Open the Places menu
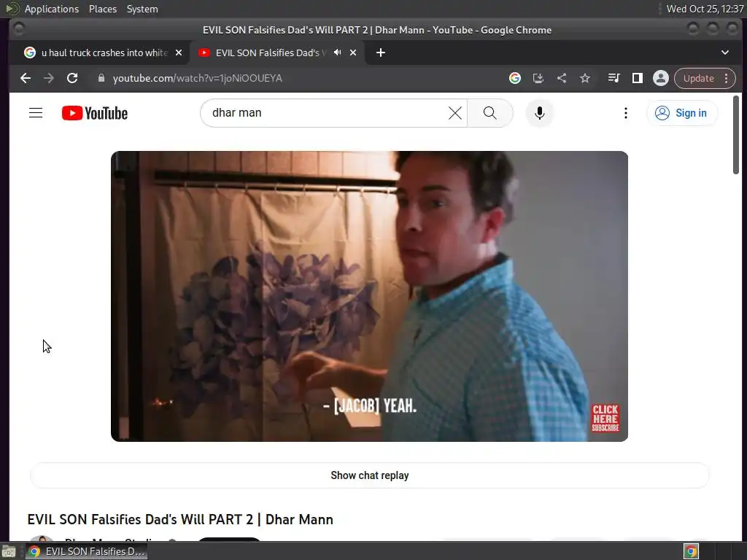Screen dimensions: 747x560 coord(103,9)
